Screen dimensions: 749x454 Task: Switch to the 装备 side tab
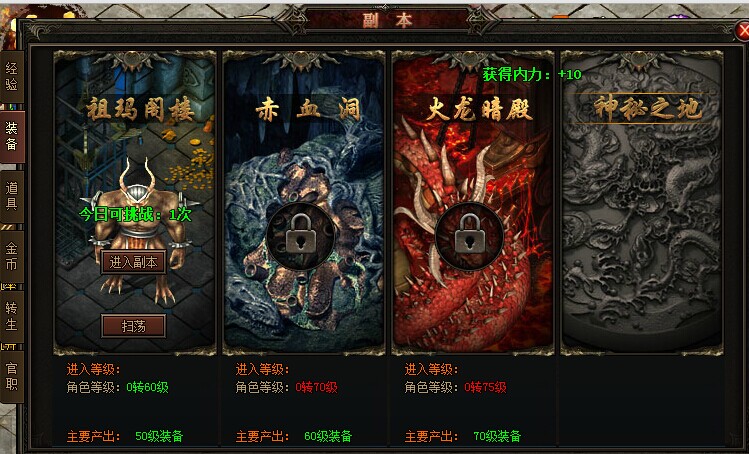pos(11,136)
